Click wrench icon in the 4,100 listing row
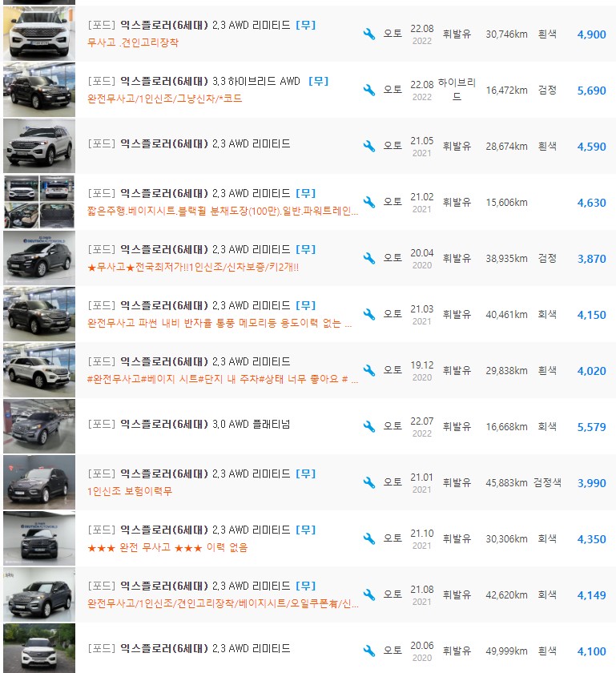This screenshot has width=616, height=673. click(368, 651)
